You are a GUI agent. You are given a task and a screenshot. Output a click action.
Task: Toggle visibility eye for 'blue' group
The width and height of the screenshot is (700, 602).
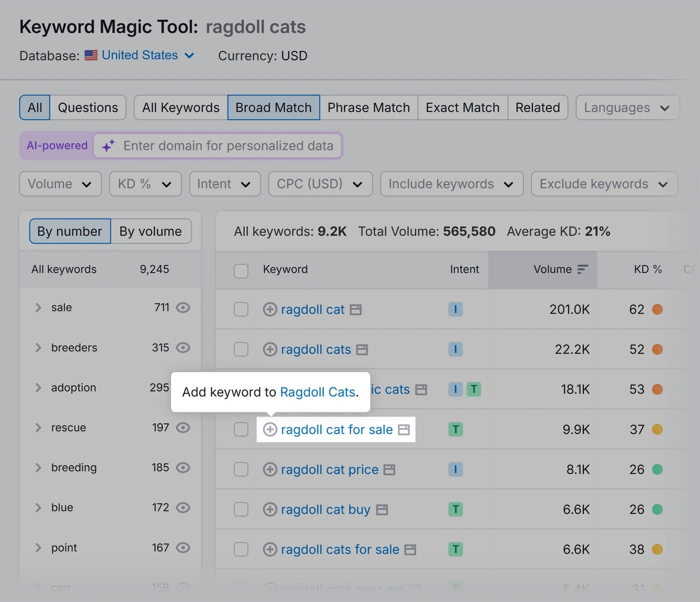click(x=183, y=508)
